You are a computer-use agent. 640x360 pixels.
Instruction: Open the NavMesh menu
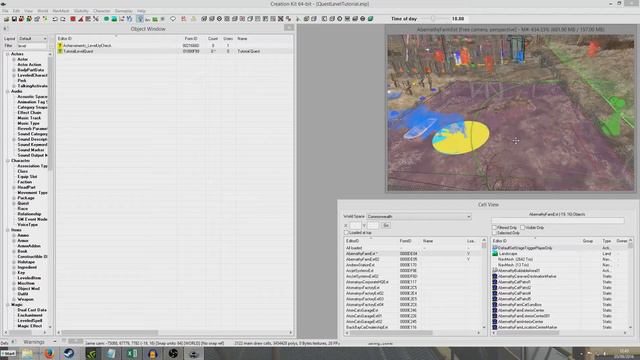[61, 11]
